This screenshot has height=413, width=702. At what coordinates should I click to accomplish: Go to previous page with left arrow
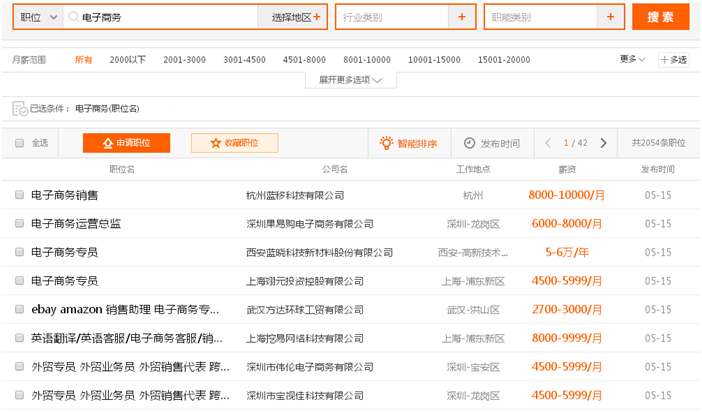tap(548, 143)
